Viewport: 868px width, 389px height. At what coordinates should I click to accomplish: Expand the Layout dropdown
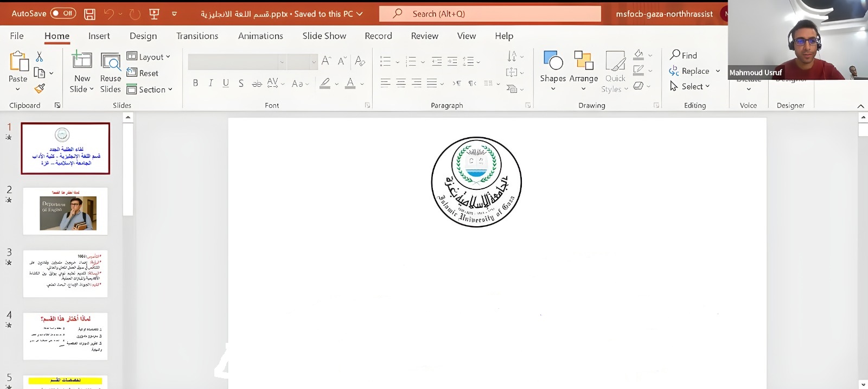point(149,56)
